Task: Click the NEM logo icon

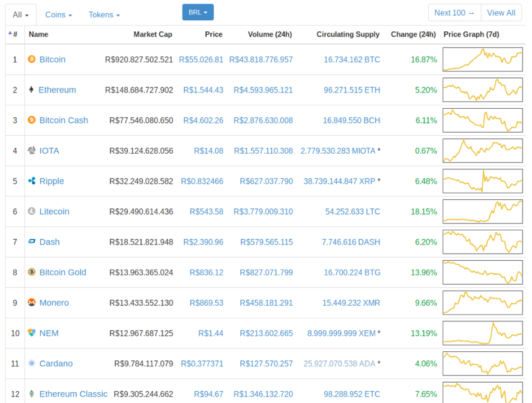Action: [32, 333]
